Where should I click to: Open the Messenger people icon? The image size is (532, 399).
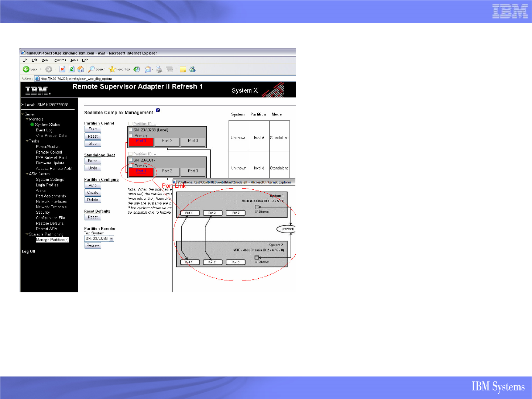(192, 69)
